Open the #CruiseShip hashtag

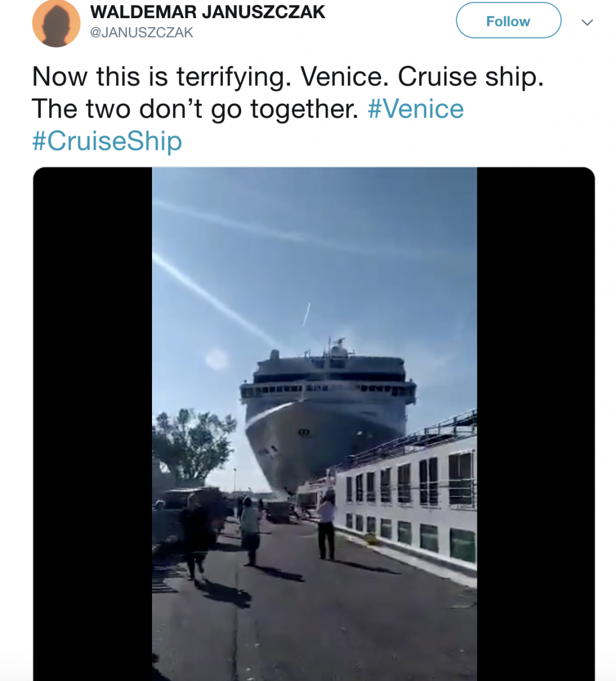[107, 141]
